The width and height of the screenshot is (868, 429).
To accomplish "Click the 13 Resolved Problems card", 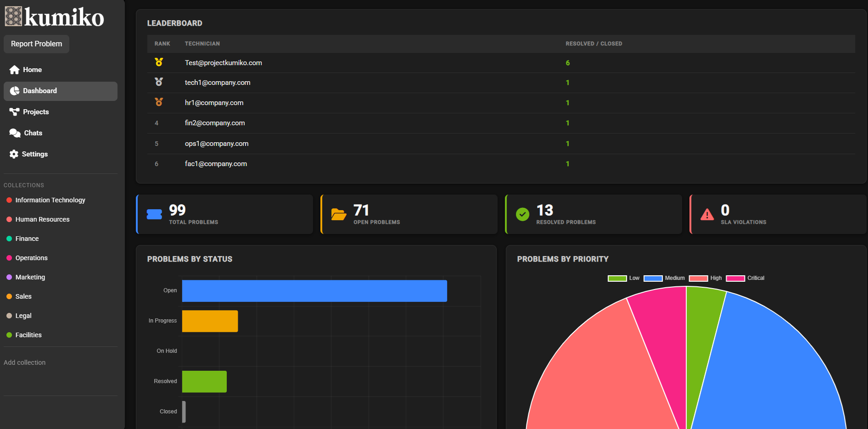I will [x=594, y=214].
